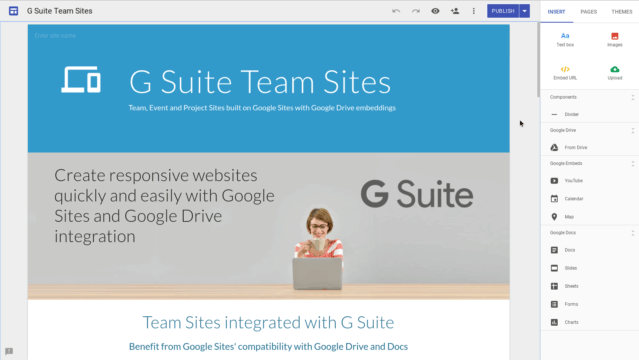Select the devices logo in the header
Viewport: 639px width, 360px height.
click(x=81, y=80)
